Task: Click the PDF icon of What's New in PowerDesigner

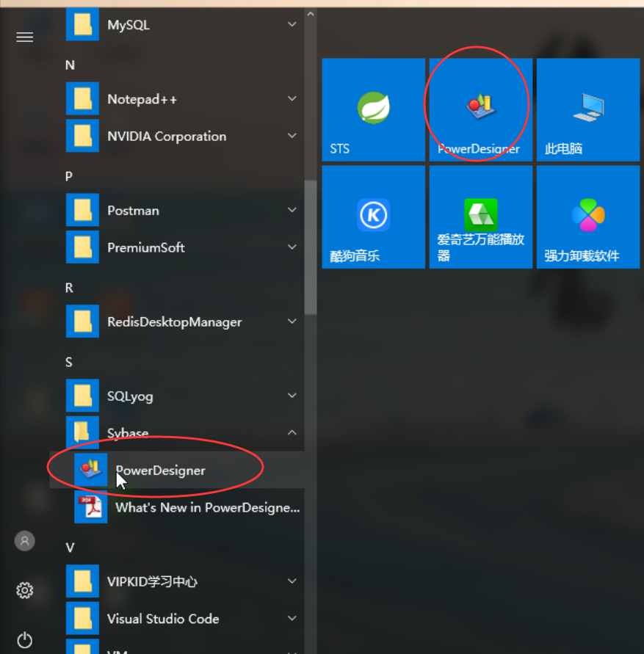Action: (x=90, y=506)
